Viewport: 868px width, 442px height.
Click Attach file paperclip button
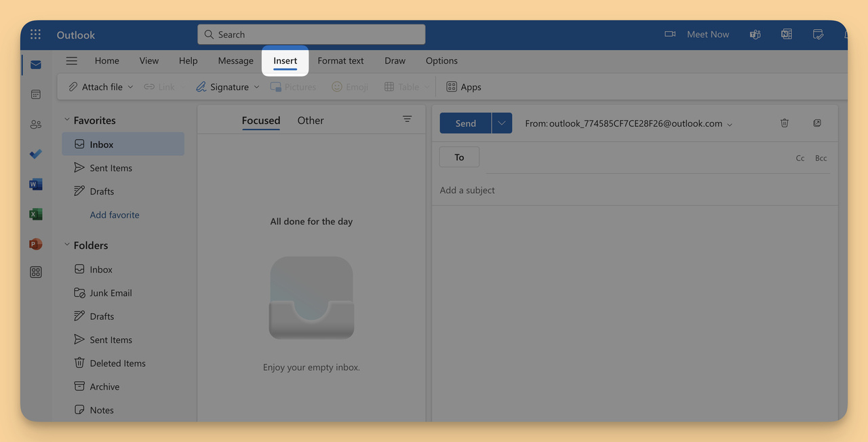click(x=96, y=87)
